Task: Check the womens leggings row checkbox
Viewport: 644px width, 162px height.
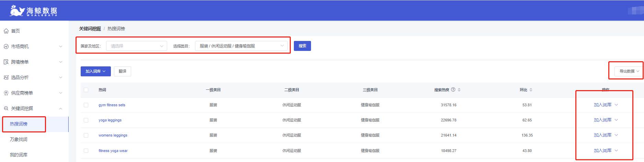Action: point(86,135)
